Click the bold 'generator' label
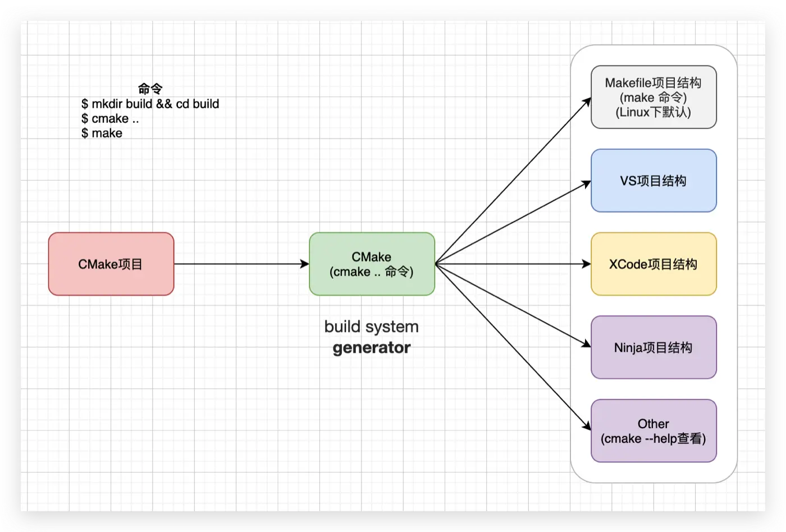Viewport: 786px width, 532px height. pos(371,348)
